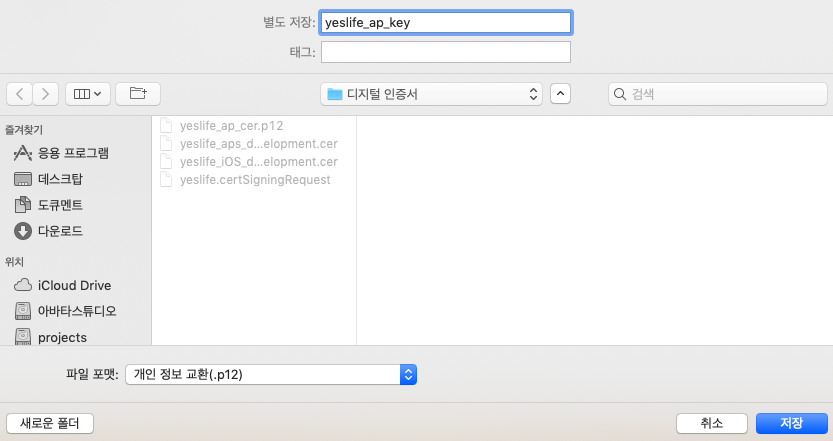Click the file icon of yeslife_aps_d...elopment.cer

166,143
